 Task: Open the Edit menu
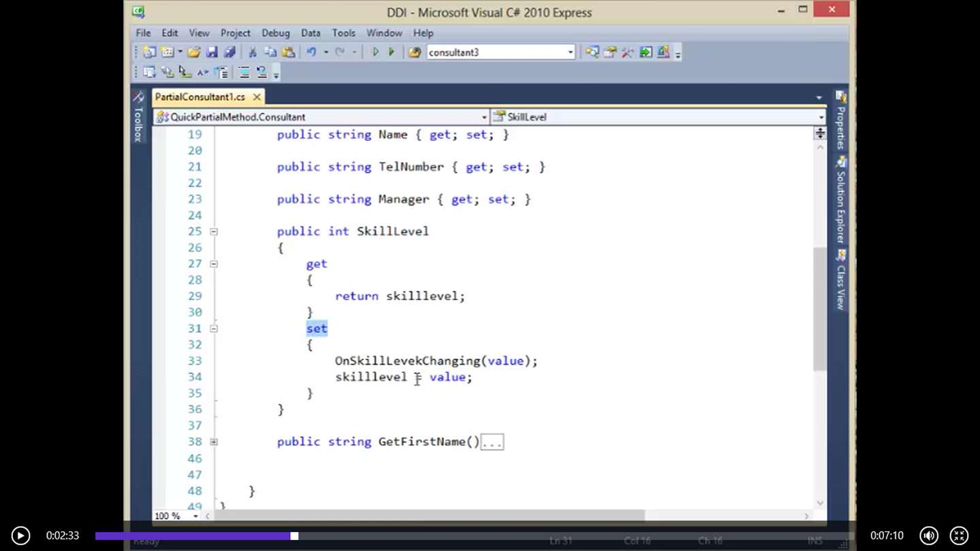[169, 33]
